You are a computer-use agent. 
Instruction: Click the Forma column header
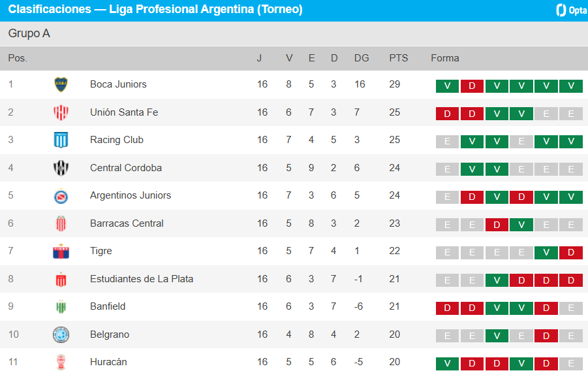tap(444, 58)
